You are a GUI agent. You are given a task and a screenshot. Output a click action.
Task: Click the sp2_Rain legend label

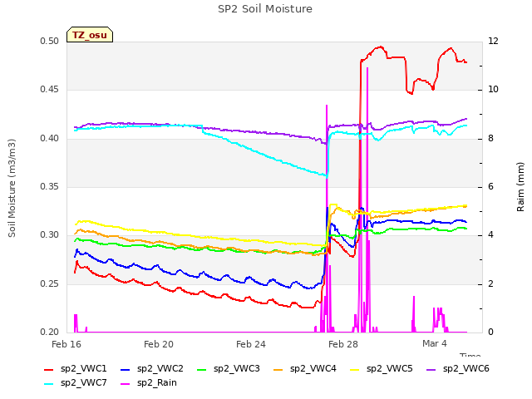[157, 383]
